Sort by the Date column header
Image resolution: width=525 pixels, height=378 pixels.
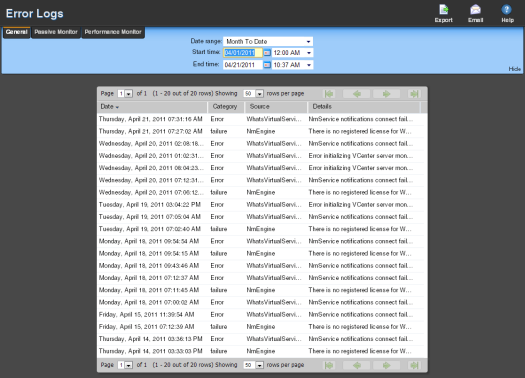tap(152, 107)
